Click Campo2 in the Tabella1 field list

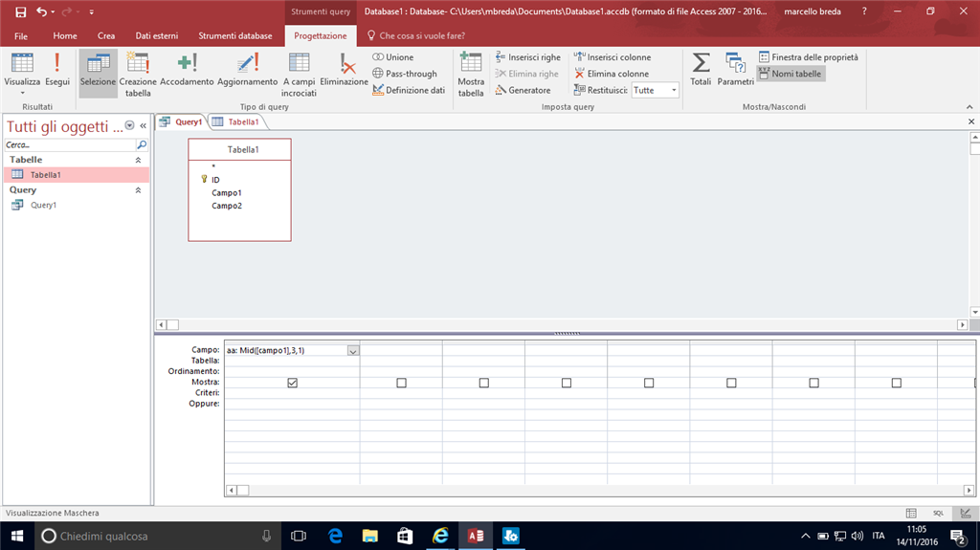click(x=226, y=206)
